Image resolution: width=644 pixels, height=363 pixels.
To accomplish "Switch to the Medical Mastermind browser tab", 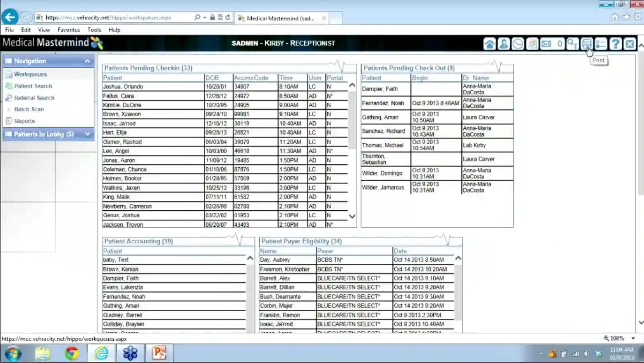I will [276, 18].
